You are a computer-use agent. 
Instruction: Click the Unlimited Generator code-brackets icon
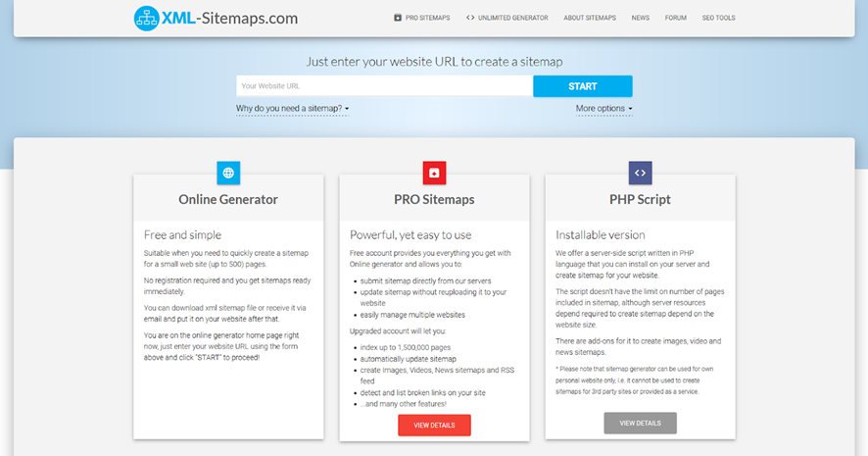click(470, 18)
